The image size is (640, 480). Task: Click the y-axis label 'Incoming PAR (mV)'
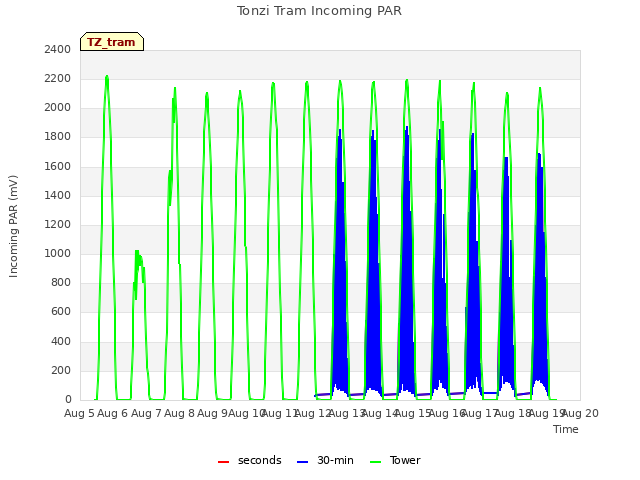[x=13, y=227]
